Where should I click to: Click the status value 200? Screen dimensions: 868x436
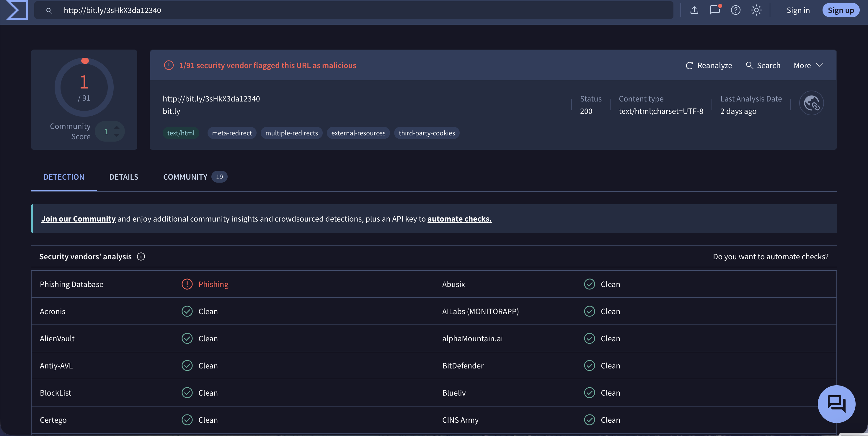(586, 111)
